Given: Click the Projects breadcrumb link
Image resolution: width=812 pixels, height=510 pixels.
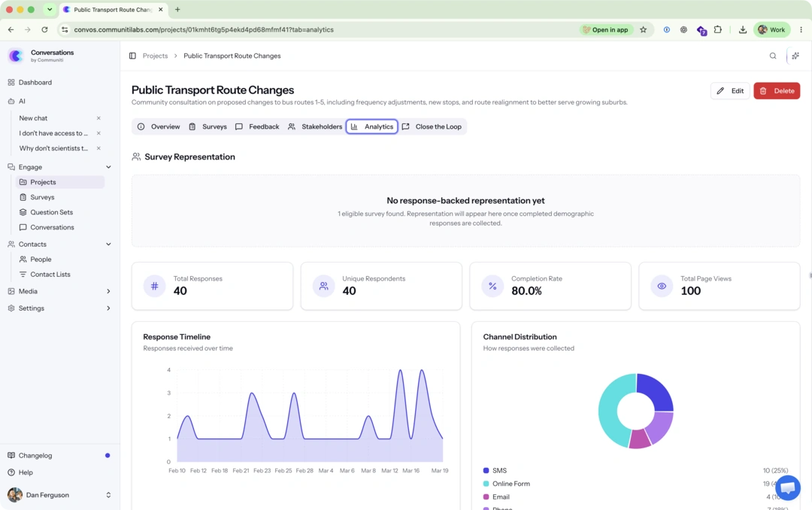Looking at the screenshot, I should (156, 56).
